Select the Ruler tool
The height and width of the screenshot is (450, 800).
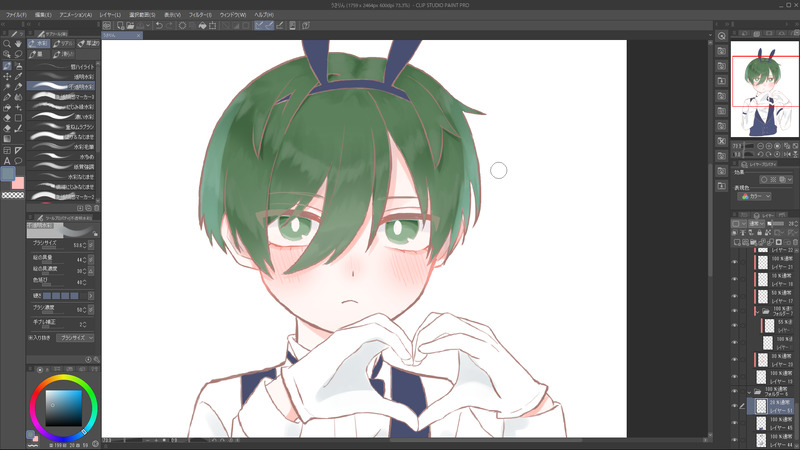tap(18, 150)
